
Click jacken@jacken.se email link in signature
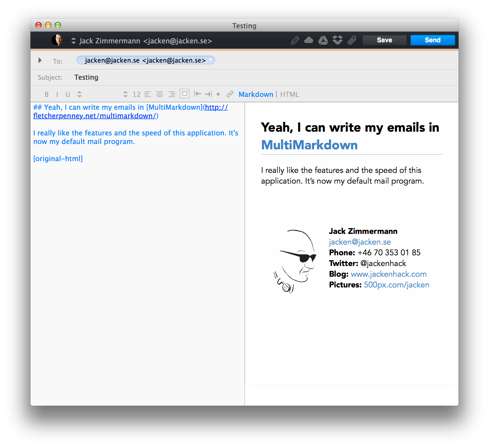click(x=360, y=242)
